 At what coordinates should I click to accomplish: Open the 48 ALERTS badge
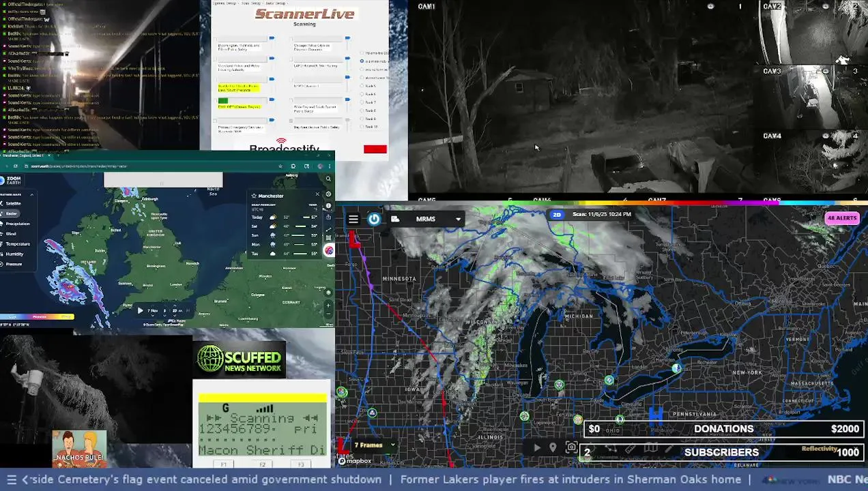click(x=841, y=218)
